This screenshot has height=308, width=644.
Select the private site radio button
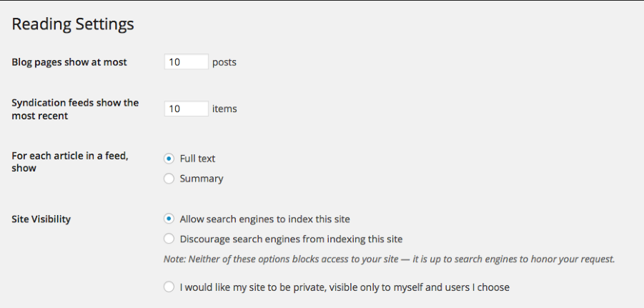(x=169, y=287)
